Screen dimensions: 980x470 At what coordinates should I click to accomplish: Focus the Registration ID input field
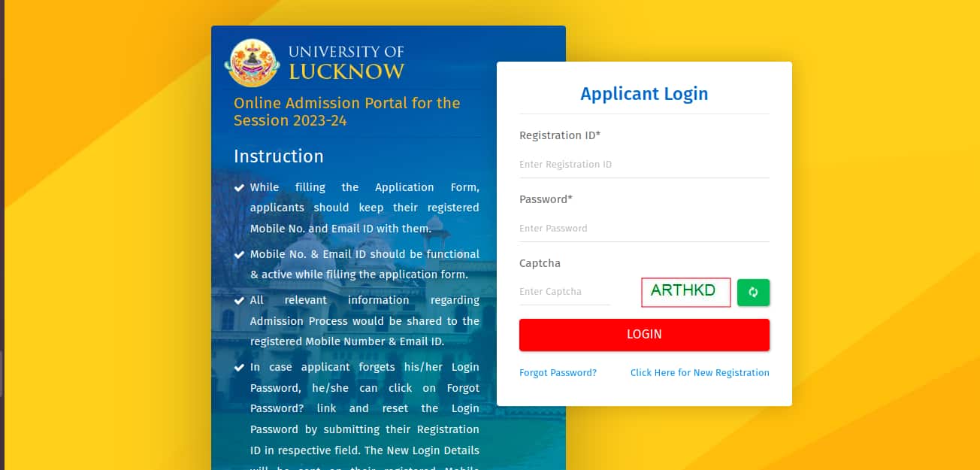644,165
